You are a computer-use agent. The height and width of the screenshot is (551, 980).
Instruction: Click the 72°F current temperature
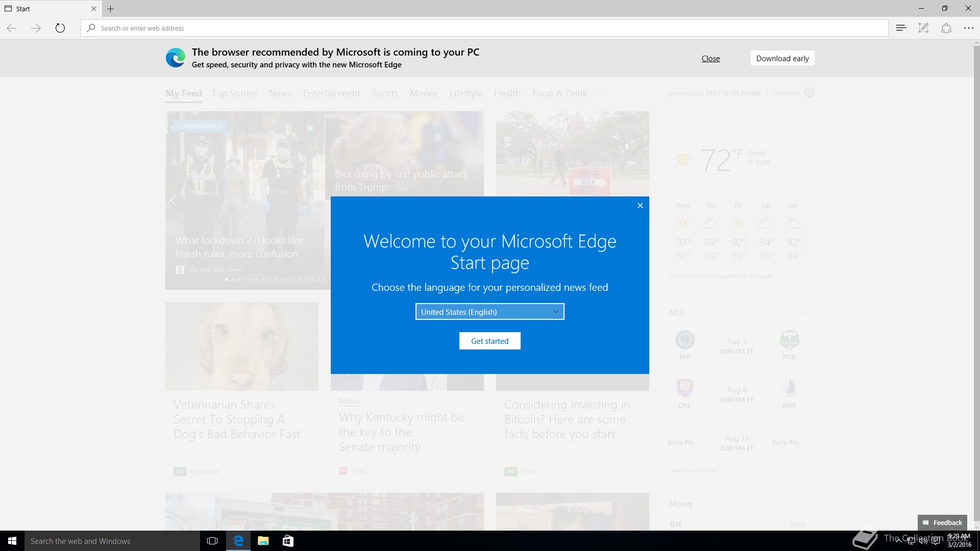[x=721, y=160]
